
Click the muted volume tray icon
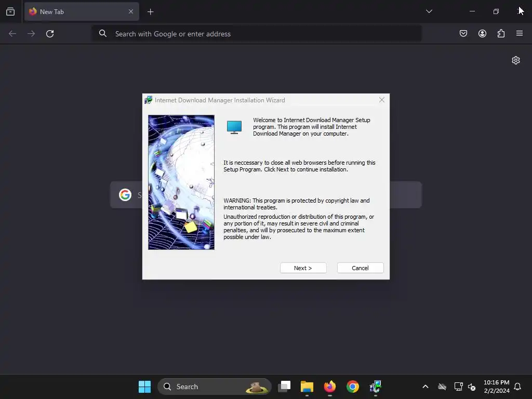pyautogui.click(x=472, y=387)
